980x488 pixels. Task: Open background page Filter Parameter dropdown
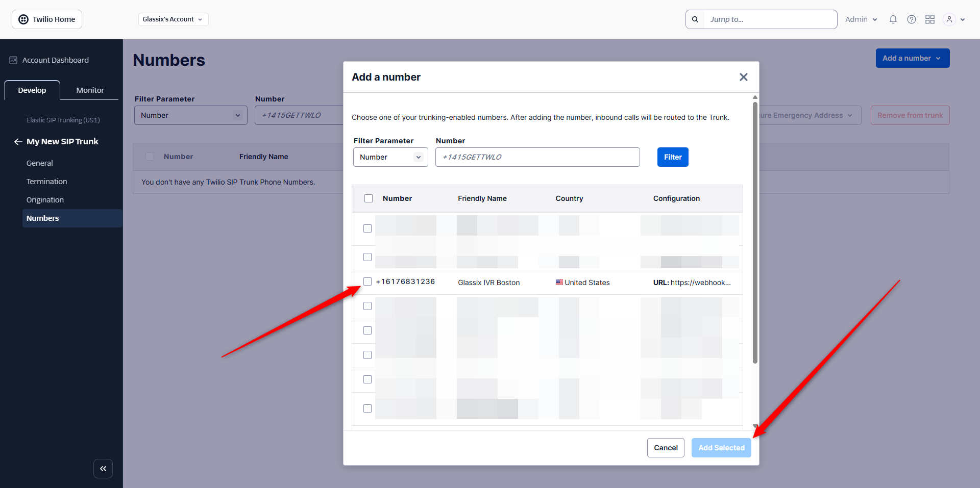tap(191, 115)
